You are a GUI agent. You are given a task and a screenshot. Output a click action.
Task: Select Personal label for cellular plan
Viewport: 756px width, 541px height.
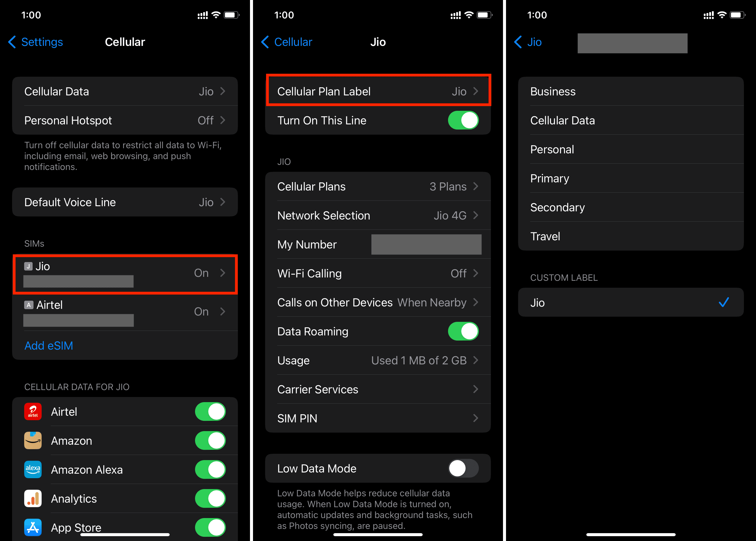pyautogui.click(x=629, y=149)
